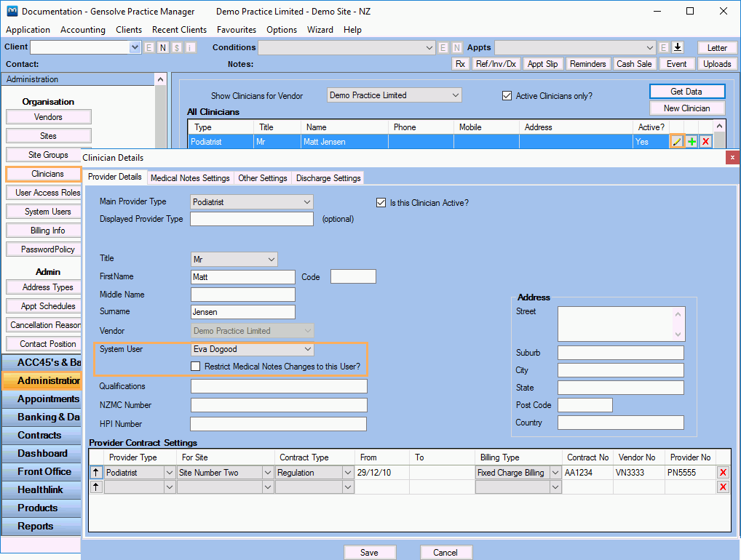Open the Main Provider Type dropdown
The image size is (741, 560).
pos(307,201)
